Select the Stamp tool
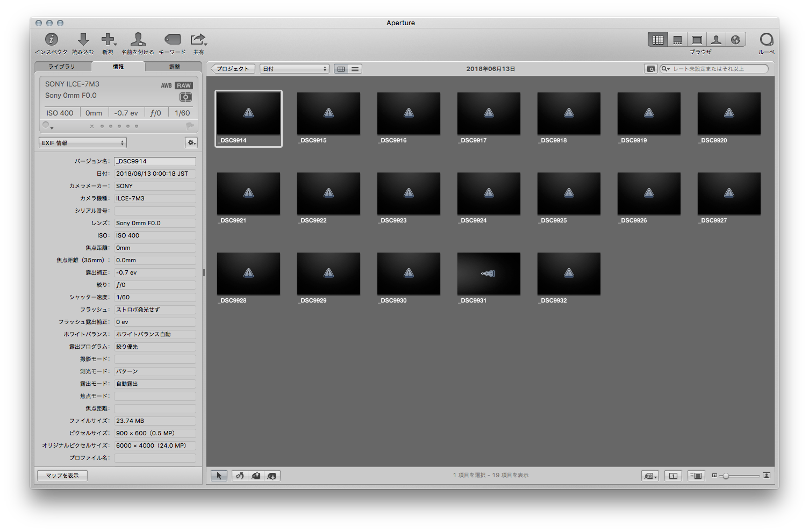Viewport: 809px width, 532px height. 272,476
